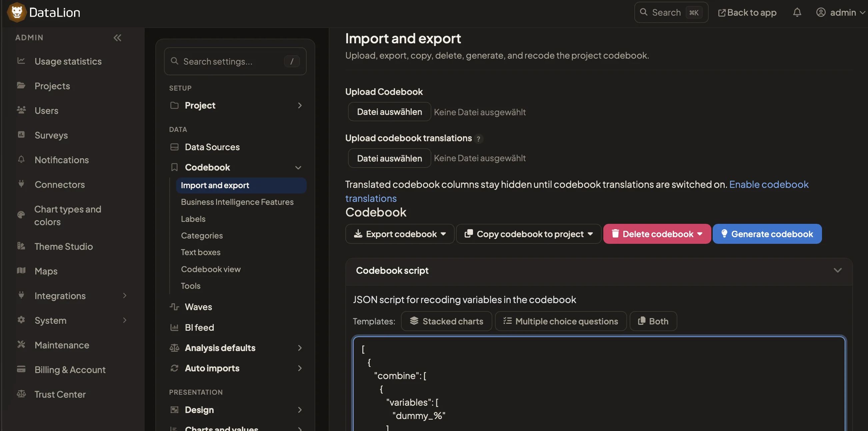
Task: Click the Notifications bell icon in sidebar
Action: [x=21, y=159]
